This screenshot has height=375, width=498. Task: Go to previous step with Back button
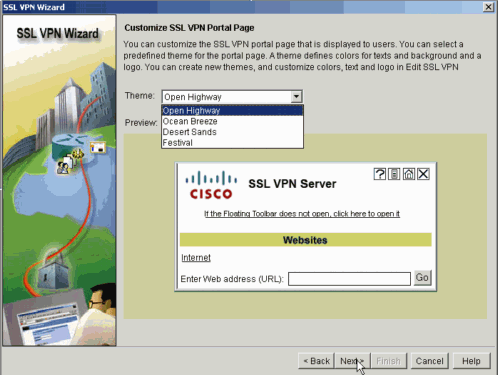click(316, 361)
